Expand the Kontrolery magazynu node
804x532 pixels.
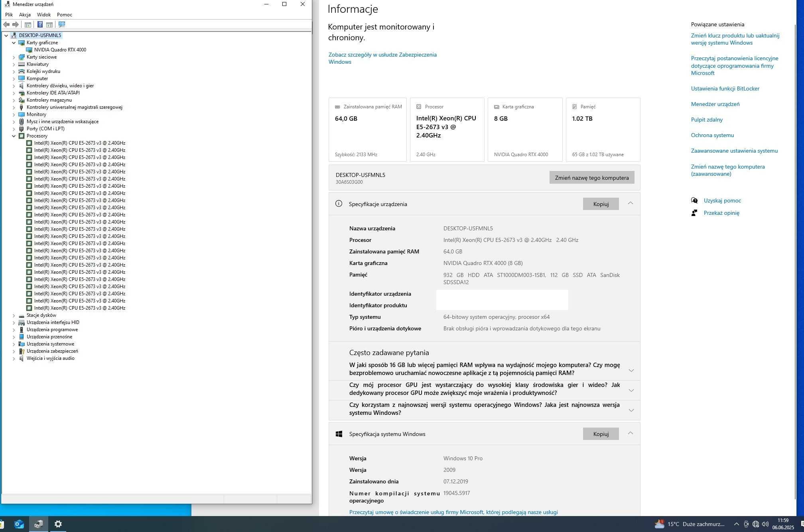pos(14,100)
